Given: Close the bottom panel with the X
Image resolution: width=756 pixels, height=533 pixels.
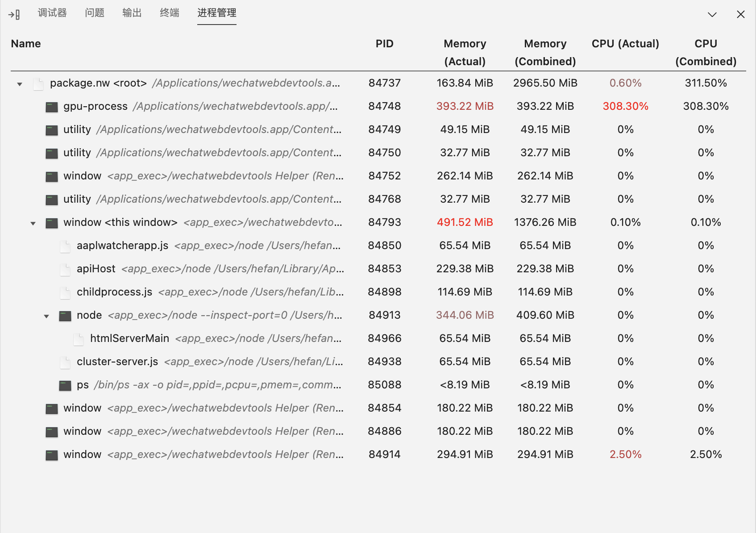Looking at the screenshot, I should [741, 14].
